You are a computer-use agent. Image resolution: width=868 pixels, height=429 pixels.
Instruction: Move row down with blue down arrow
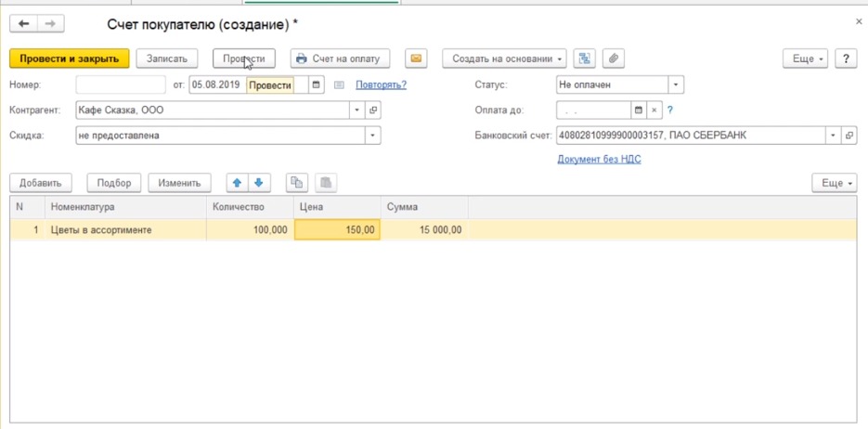259,183
